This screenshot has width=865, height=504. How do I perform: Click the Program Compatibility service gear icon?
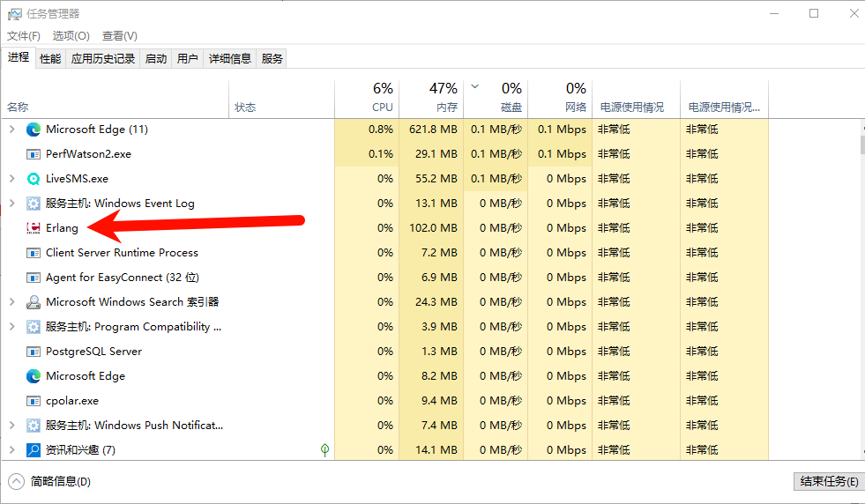click(x=34, y=327)
